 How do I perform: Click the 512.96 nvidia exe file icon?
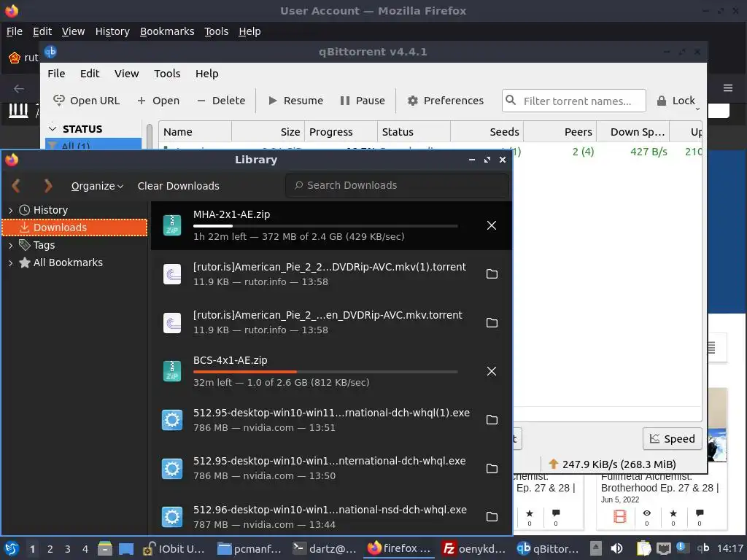click(x=172, y=517)
